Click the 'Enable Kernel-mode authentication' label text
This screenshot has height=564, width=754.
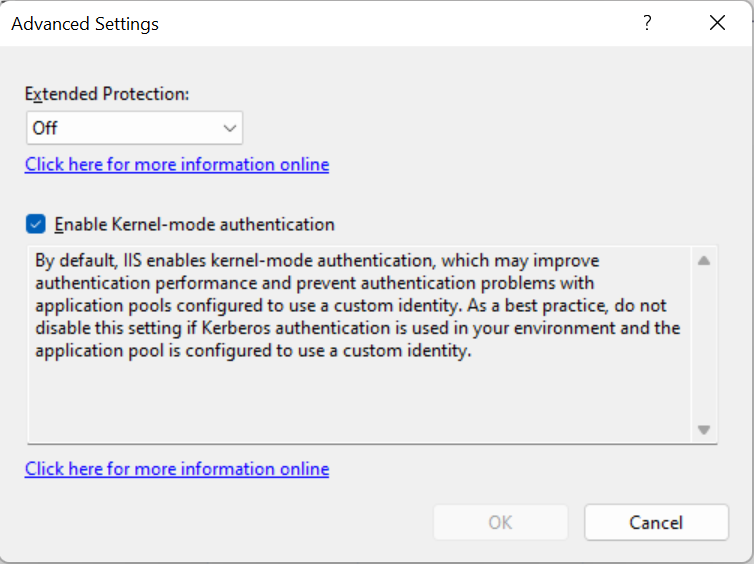click(x=194, y=224)
